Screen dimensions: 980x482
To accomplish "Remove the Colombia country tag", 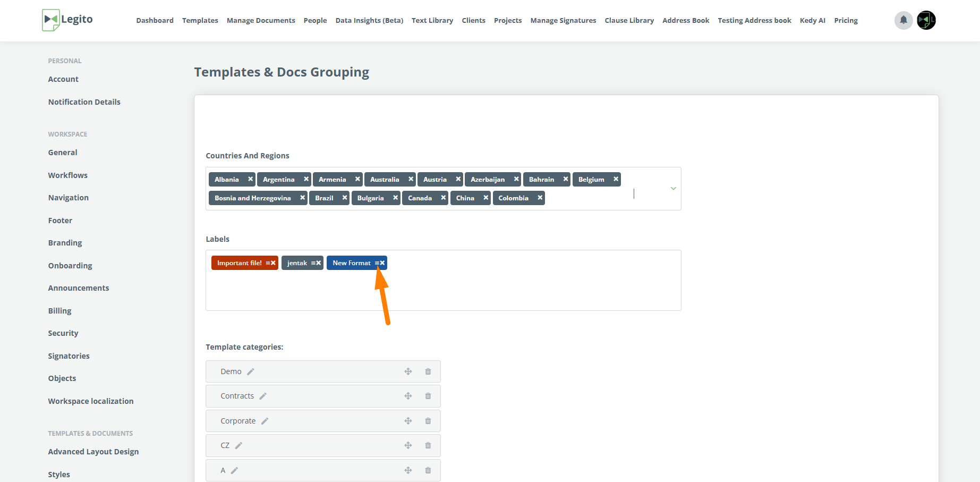I will point(540,198).
